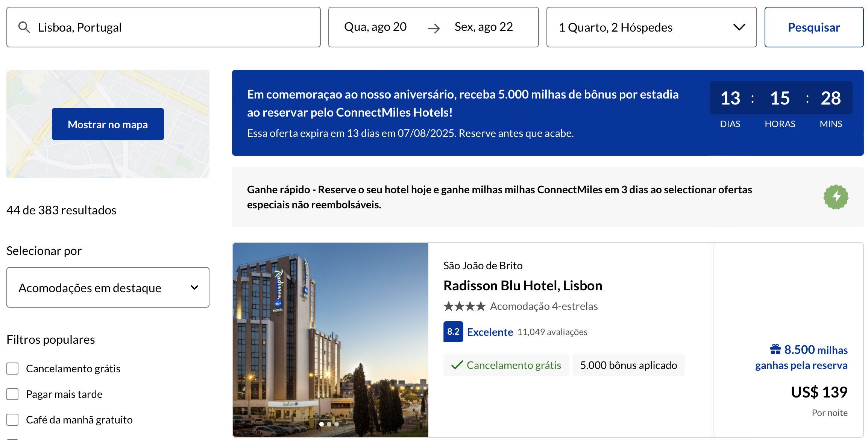The width and height of the screenshot is (868, 440).
Task: Click the 8.500 milhas ganhas pela reserva link
Action: click(x=801, y=357)
